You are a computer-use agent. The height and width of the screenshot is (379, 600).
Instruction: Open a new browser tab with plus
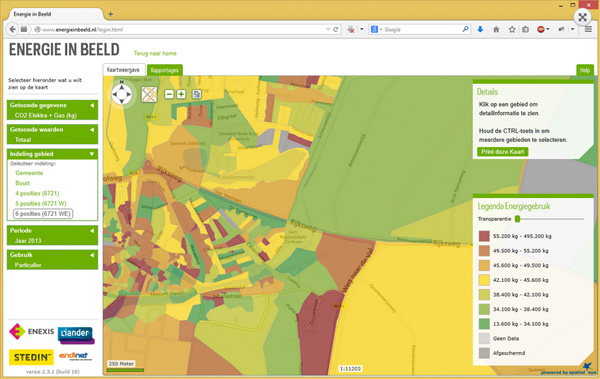coord(110,14)
